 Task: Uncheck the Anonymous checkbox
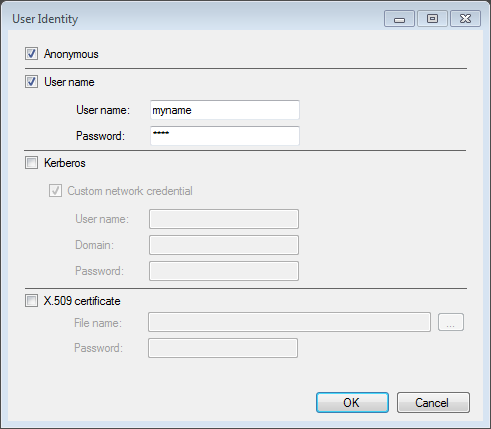tap(31, 54)
